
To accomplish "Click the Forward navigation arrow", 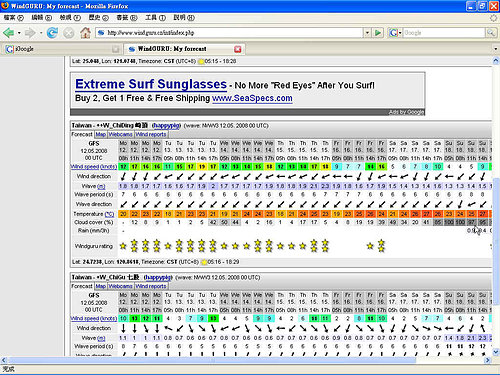I will click(30, 33).
